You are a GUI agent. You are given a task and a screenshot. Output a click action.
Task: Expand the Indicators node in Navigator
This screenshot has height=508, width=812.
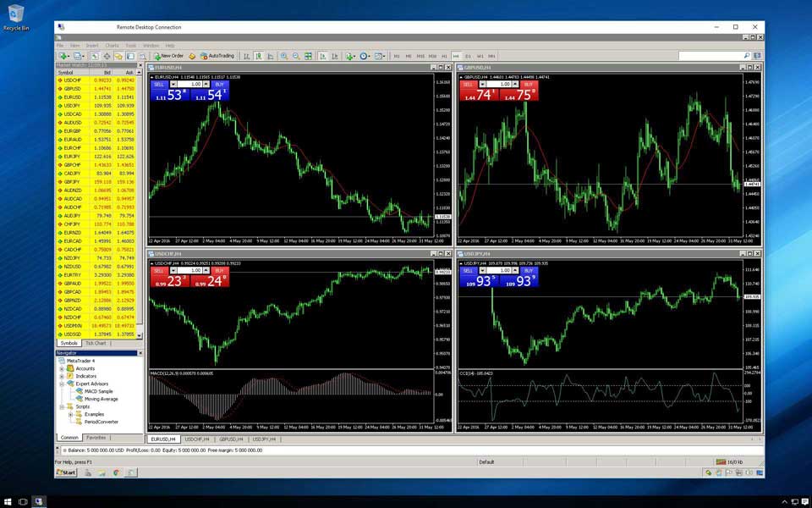click(x=62, y=376)
